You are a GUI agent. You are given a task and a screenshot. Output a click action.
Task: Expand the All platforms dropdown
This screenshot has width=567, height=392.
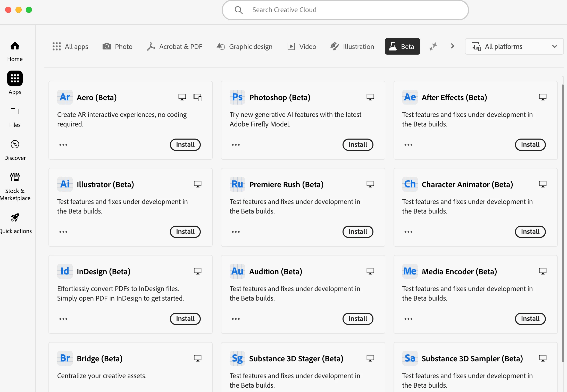coord(514,46)
